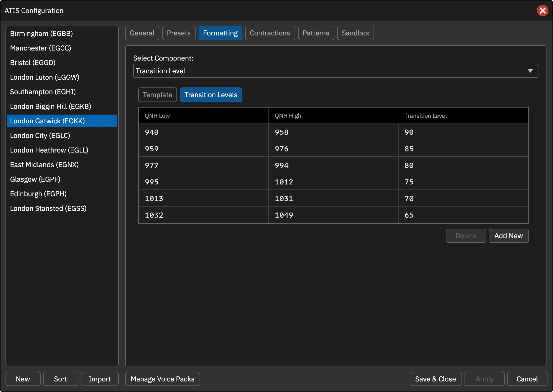Open the Sandbox tab

(355, 33)
